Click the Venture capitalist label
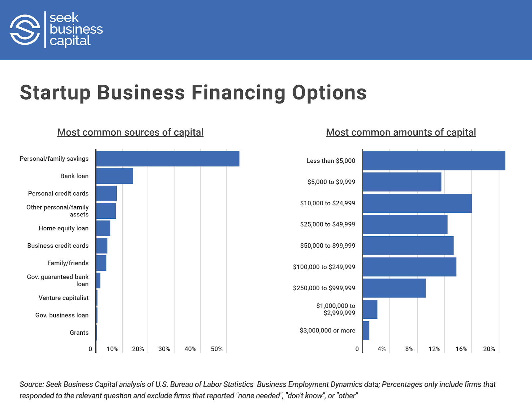 click(64, 298)
